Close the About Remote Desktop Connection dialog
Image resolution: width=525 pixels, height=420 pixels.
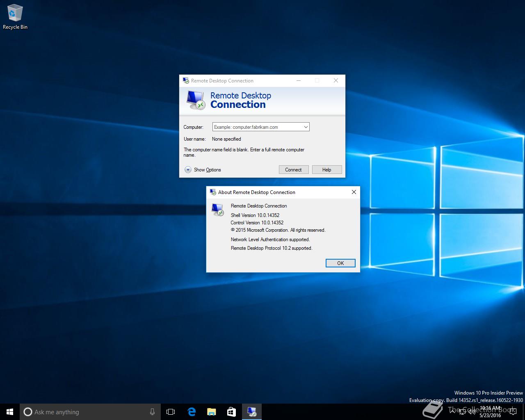(x=354, y=192)
